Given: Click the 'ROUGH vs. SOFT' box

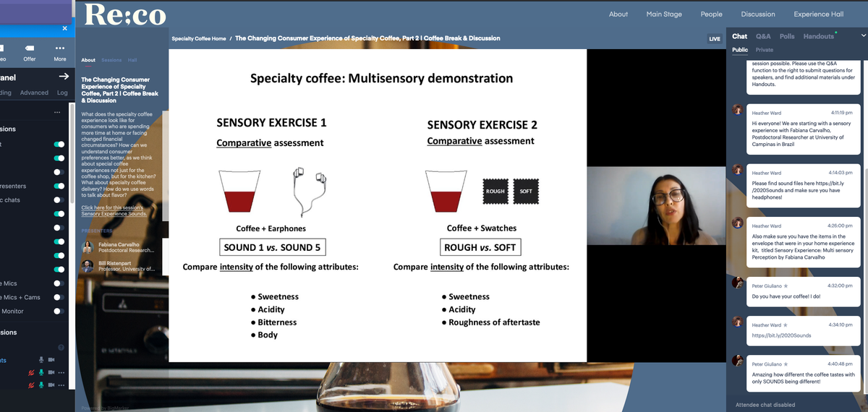Looking at the screenshot, I should point(481,247).
